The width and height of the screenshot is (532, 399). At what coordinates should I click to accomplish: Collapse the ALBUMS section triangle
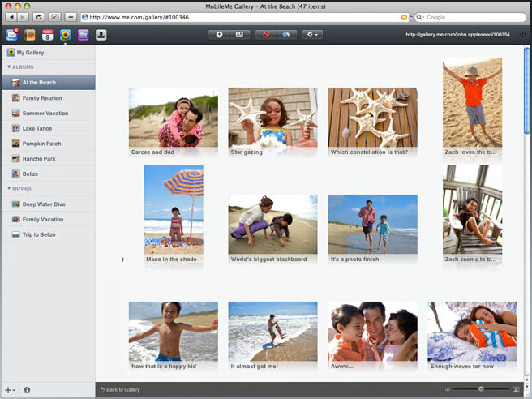9,66
